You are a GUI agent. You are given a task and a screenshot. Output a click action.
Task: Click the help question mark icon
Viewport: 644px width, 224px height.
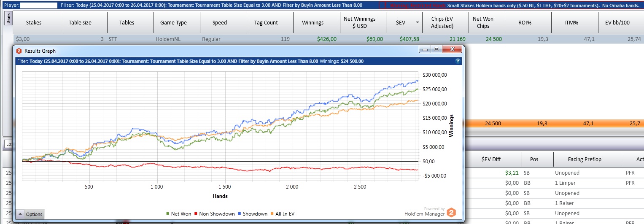coord(458,61)
